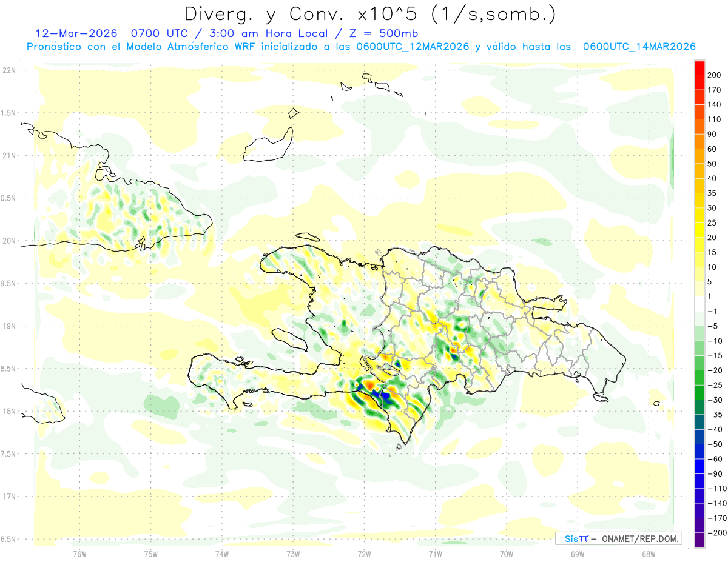The height and width of the screenshot is (562, 728).
Task: Click the '21N' latitude label
Action: [x=9, y=156]
